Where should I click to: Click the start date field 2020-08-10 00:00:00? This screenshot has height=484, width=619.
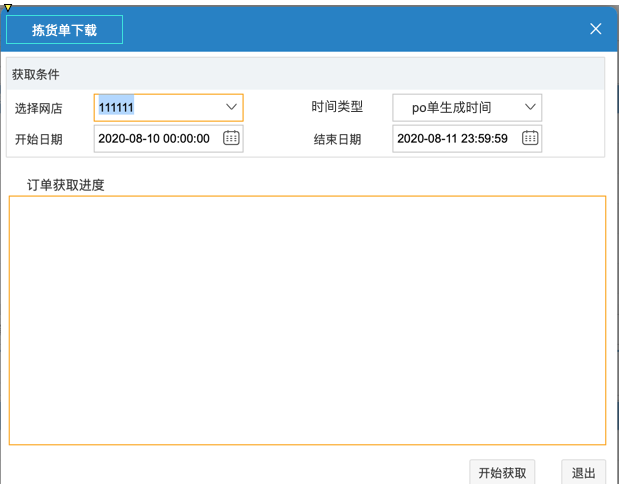click(x=169, y=139)
